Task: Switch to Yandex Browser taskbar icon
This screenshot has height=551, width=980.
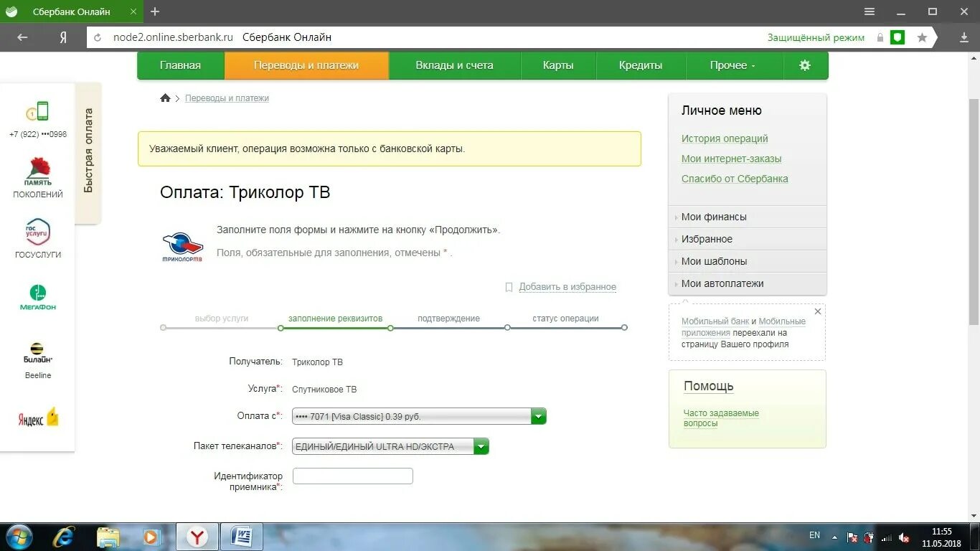Action: point(197,537)
